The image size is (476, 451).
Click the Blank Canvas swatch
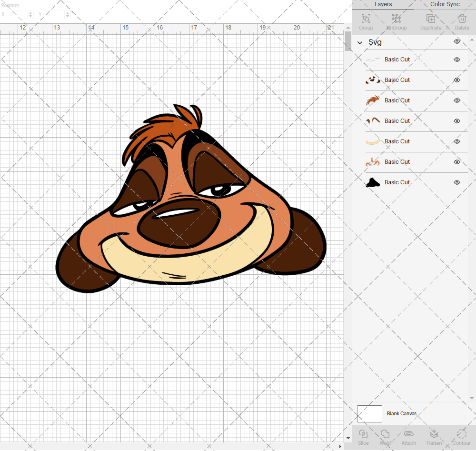pos(369,414)
